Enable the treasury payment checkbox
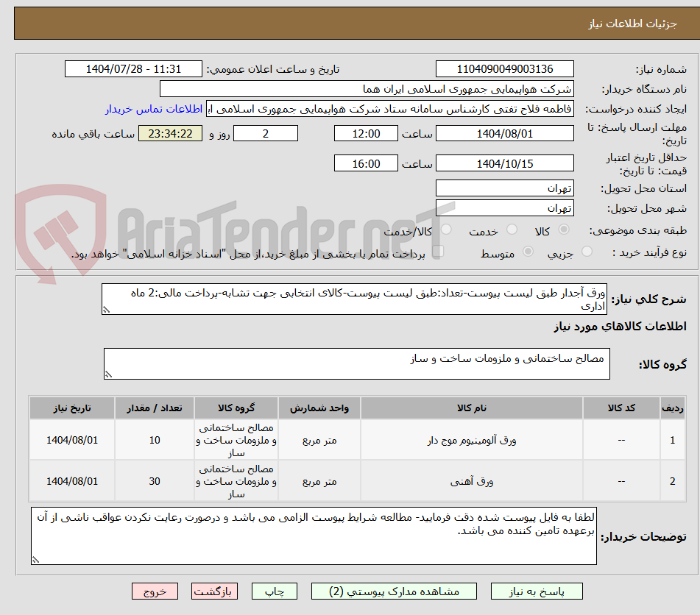 tap(437, 250)
